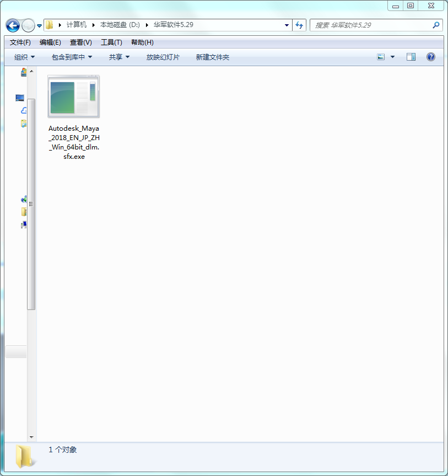
Task: Click the user folder icon in navigation pane
Action: (x=24, y=212)
